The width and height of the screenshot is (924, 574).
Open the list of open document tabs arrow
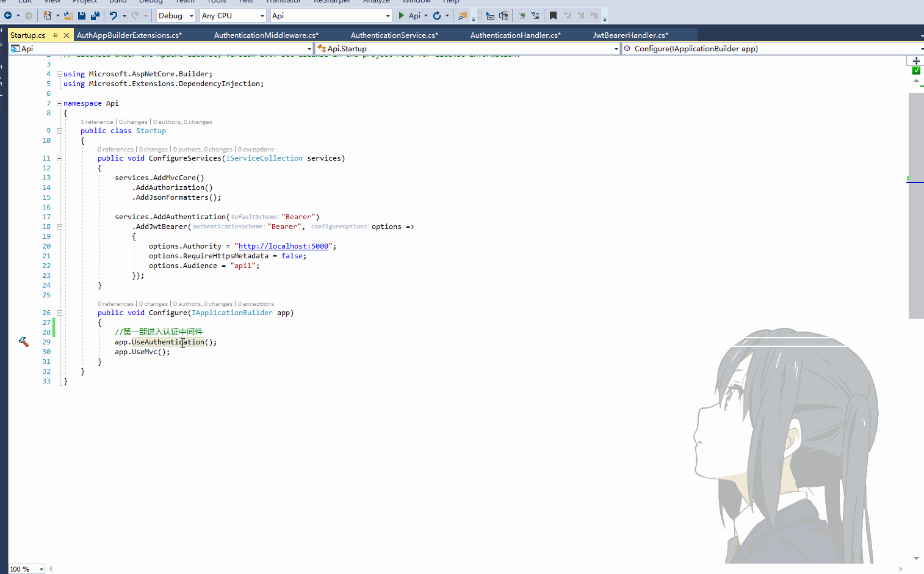[x=921, y=35]
